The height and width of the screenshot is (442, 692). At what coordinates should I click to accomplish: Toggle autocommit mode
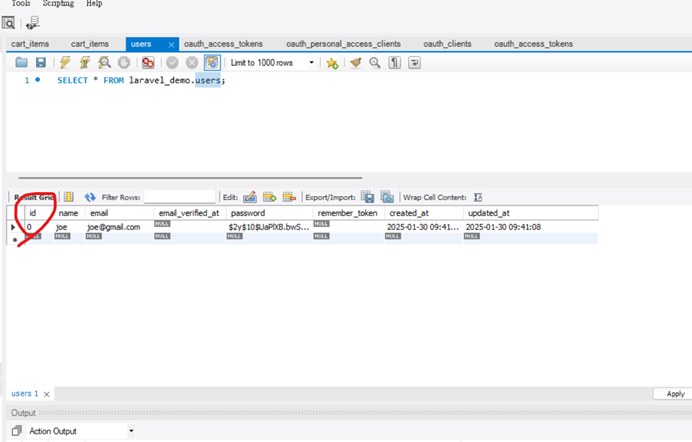212,63
